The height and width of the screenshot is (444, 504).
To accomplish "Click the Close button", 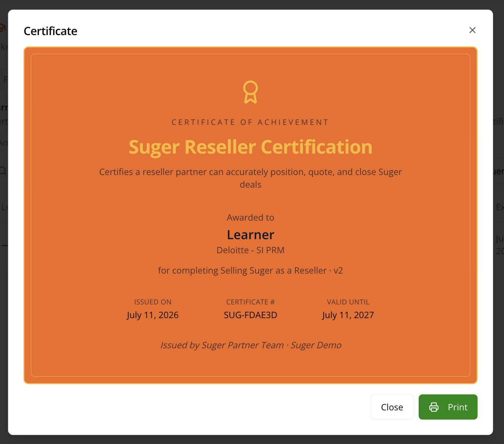I will (392, 407).
